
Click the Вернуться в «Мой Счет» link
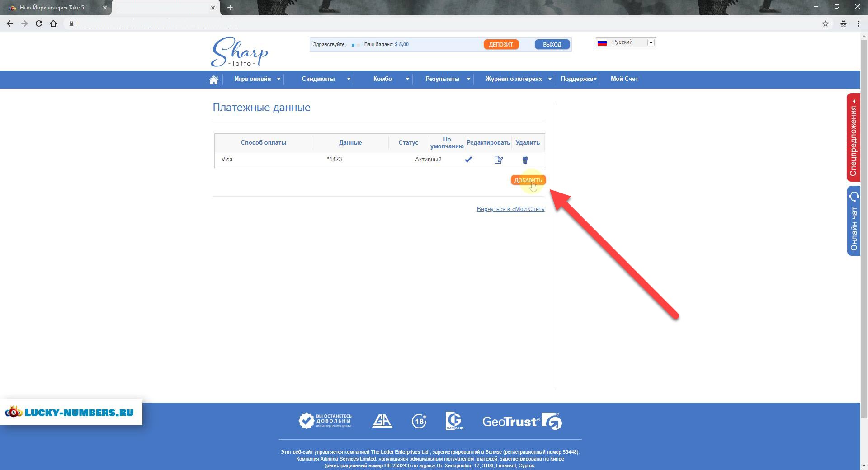[x=510, y=209]
